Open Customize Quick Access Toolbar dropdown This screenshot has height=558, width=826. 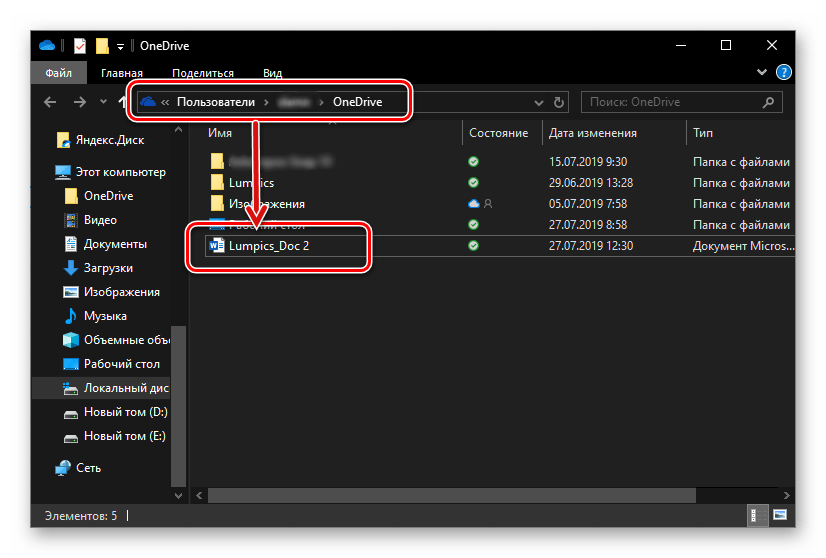tap(120, 46)
